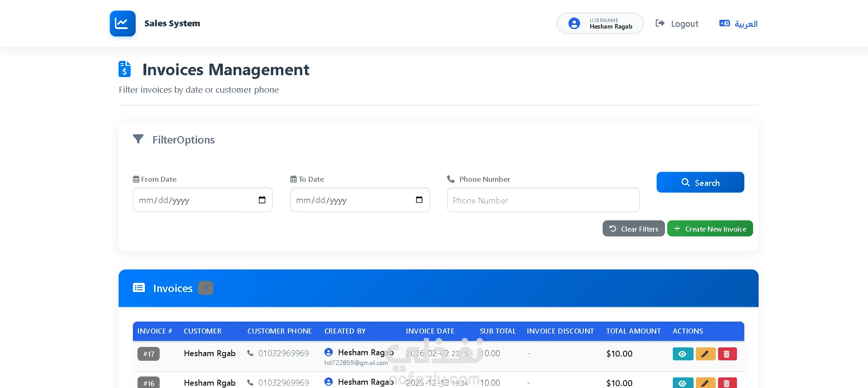Image resolution: width=868 pixels, height=388 pixels.
Task: Click the sub total 10.00 of invoice #17
Action: tap(490, 353)
